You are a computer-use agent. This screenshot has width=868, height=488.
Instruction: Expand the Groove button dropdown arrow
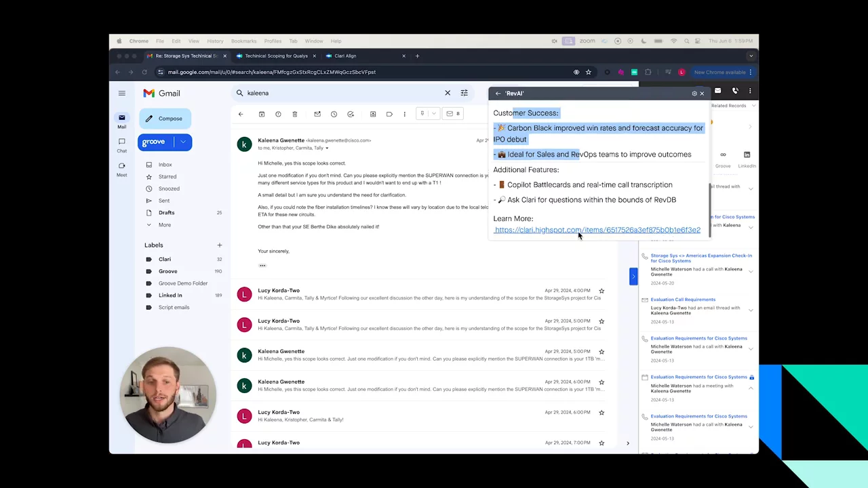(183, 142)
